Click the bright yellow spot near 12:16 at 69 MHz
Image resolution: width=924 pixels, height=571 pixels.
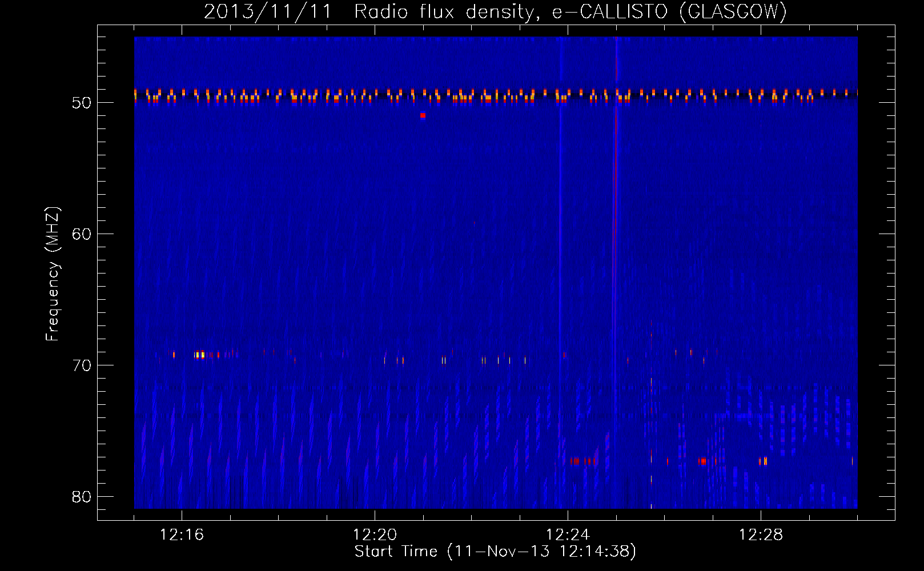(199, 355)
